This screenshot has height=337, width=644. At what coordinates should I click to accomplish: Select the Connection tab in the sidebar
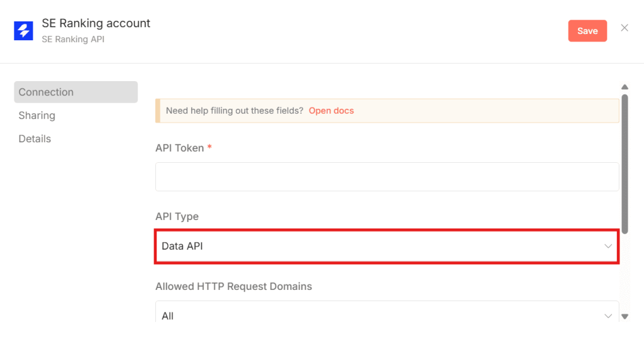pos(75,92)
